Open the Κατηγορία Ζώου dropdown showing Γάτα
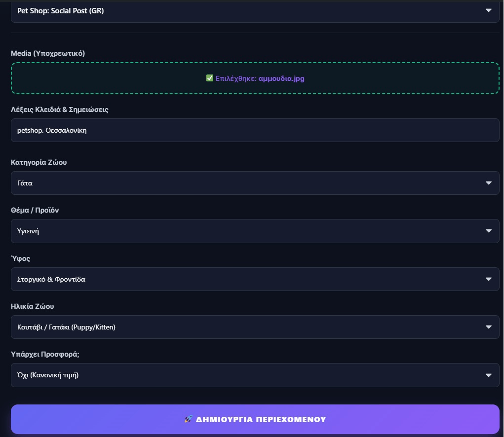The height and width of the screenshot is (437, 504). click(x=255, y=183)
